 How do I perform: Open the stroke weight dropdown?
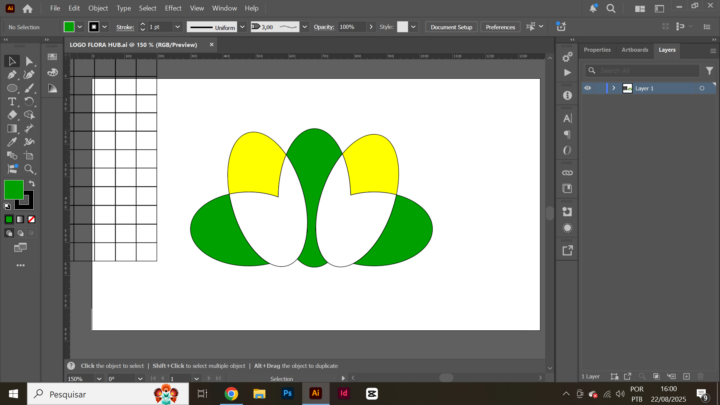[x=179, y=27]
